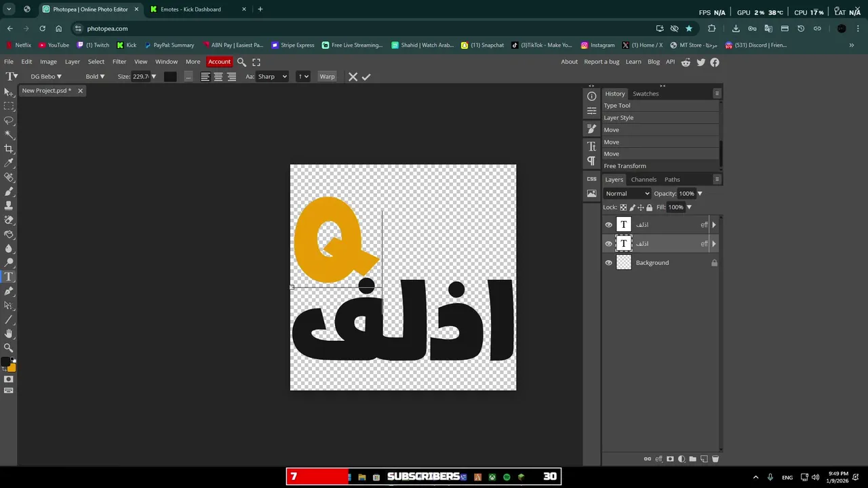Add a raster mask to layer
Image resolution: width=868 pixels, height=488 pixels.
click(670, 459)
